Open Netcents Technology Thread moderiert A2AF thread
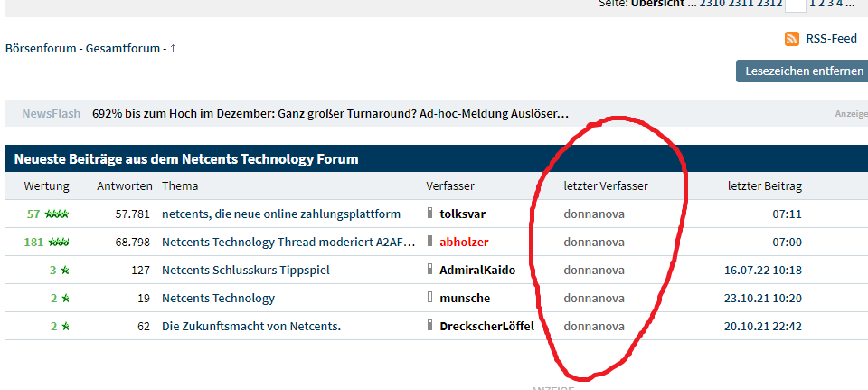The width and height of the screenshot is (868, 390). tap(288, 243)
